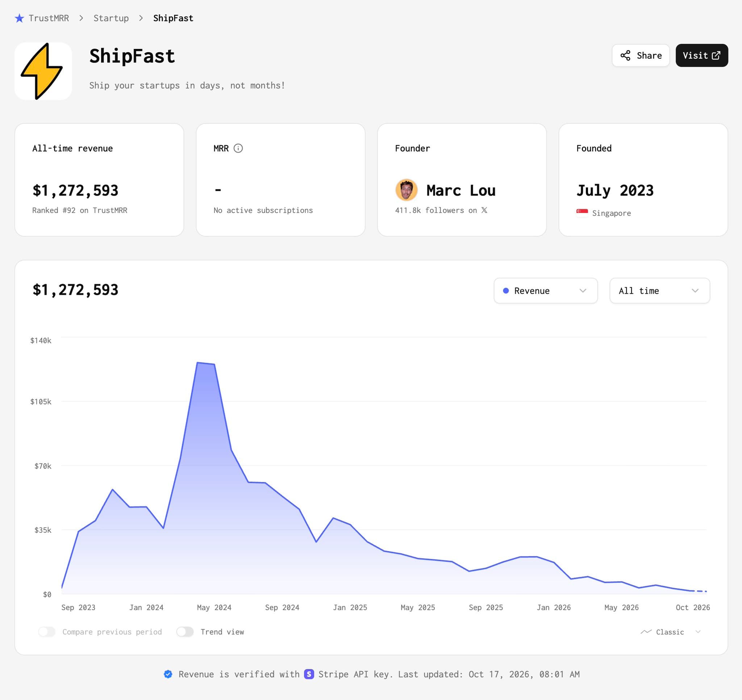Click the blue verified checkmark badge
Screen dimensions: 742x700
click(168, 674)
